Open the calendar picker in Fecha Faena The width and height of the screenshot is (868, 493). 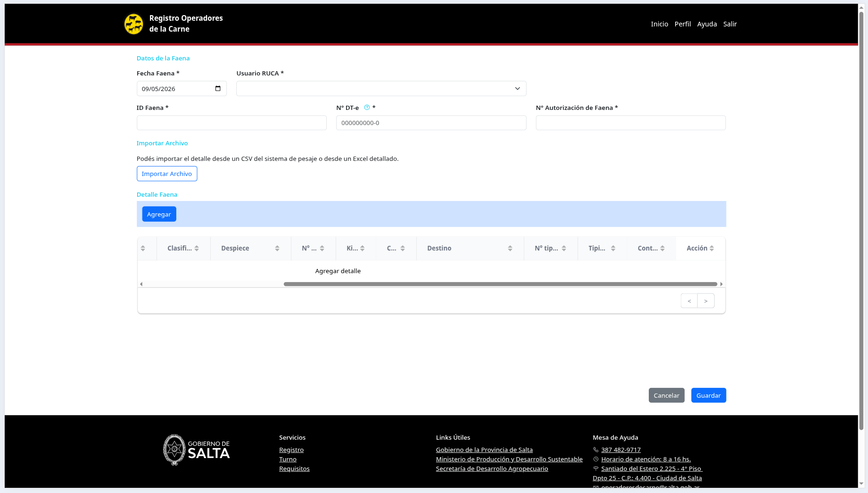[x=218, y=89]
